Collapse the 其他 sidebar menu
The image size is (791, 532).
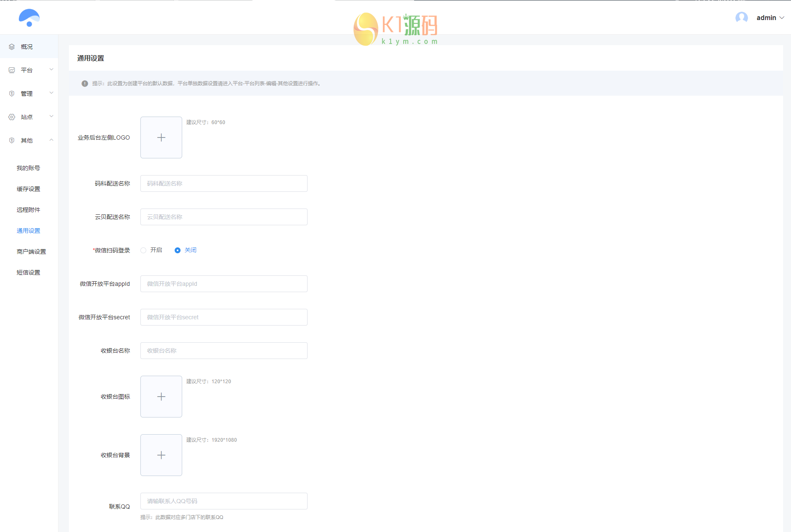point(51,140)
